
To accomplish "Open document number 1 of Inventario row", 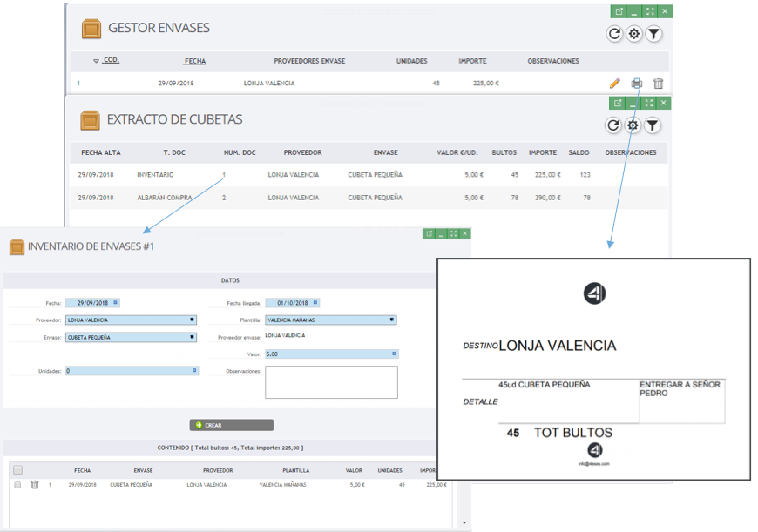I will pyautogui.click(x=224, y=175).
